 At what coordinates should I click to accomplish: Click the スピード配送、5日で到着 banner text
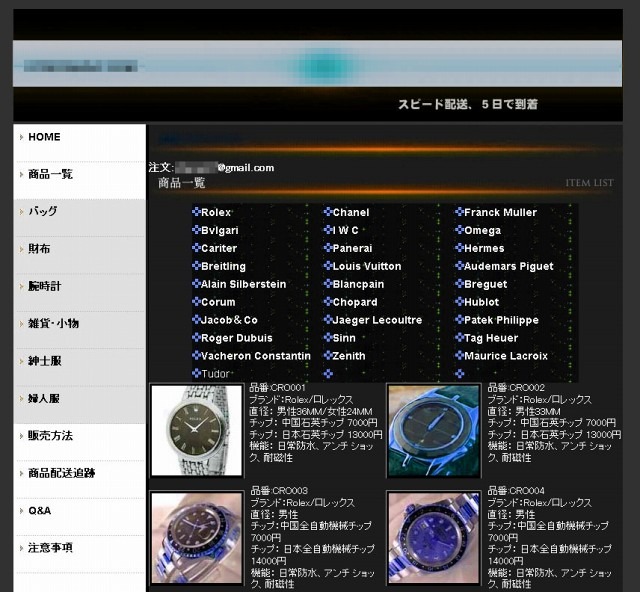468,104
